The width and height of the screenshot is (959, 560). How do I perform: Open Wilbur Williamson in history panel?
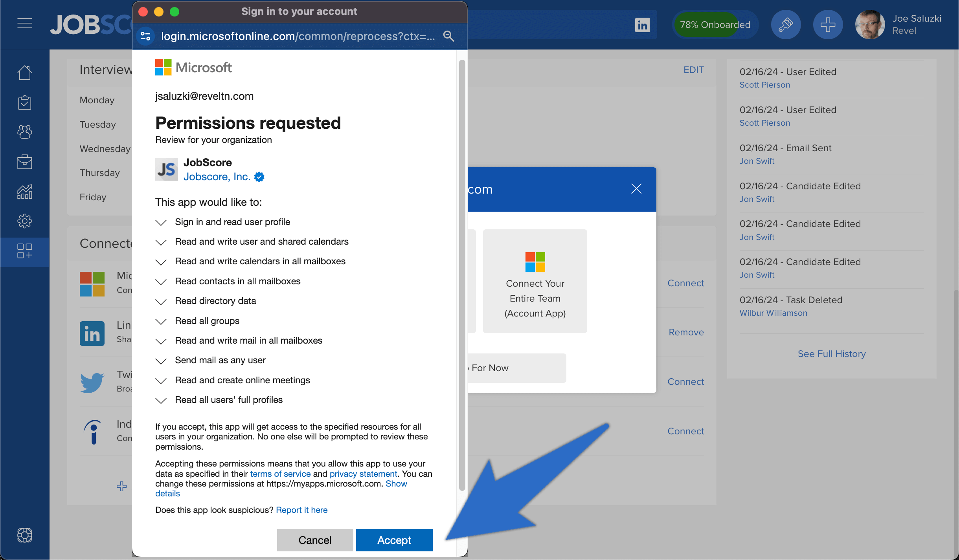coord(773,313)
